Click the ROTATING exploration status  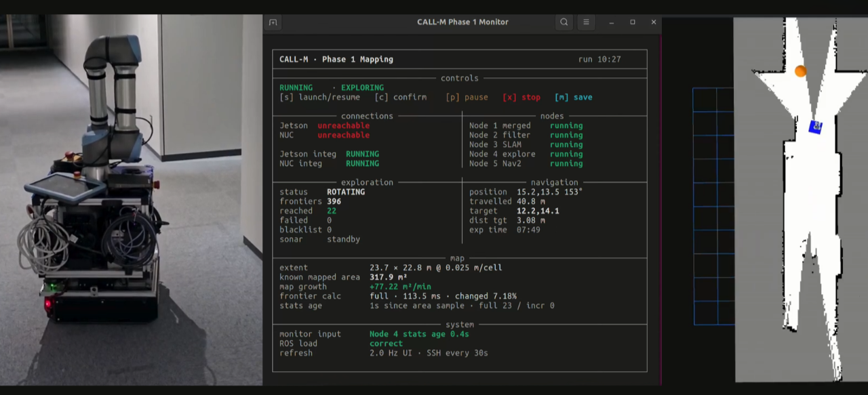(346, 192)
